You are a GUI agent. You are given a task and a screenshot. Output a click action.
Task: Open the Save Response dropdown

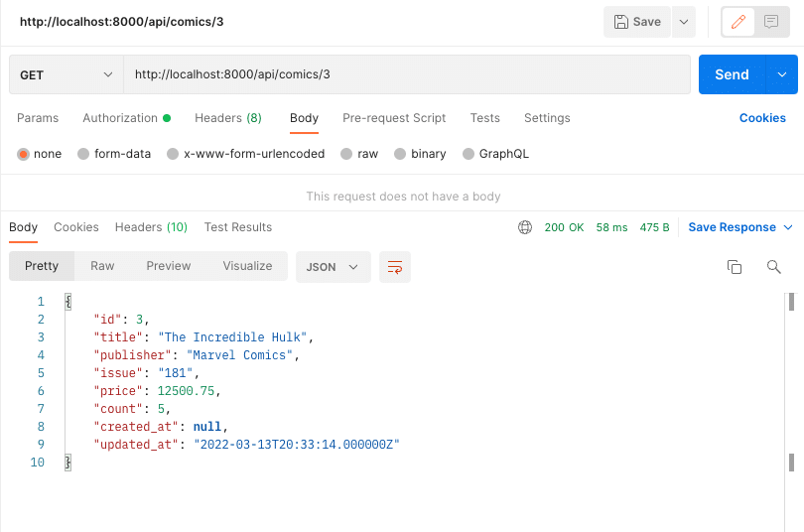[740, 227]
